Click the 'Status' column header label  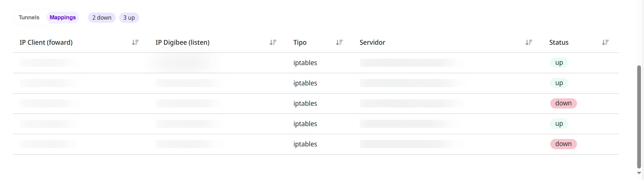pos(559,42)
